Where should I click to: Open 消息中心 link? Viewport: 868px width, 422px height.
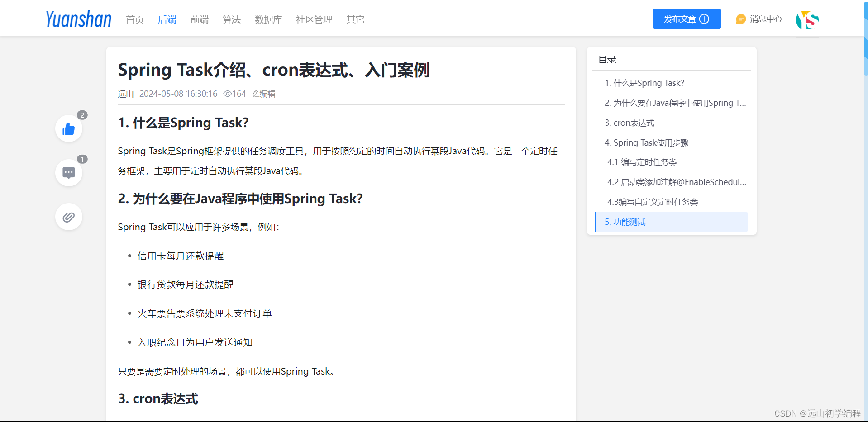tap(766, 19)
